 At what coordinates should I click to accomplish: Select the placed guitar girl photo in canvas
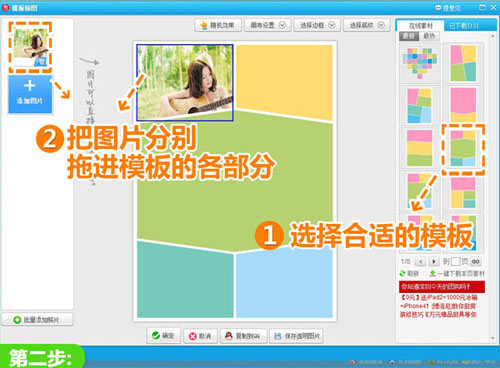tap(185, 82)
